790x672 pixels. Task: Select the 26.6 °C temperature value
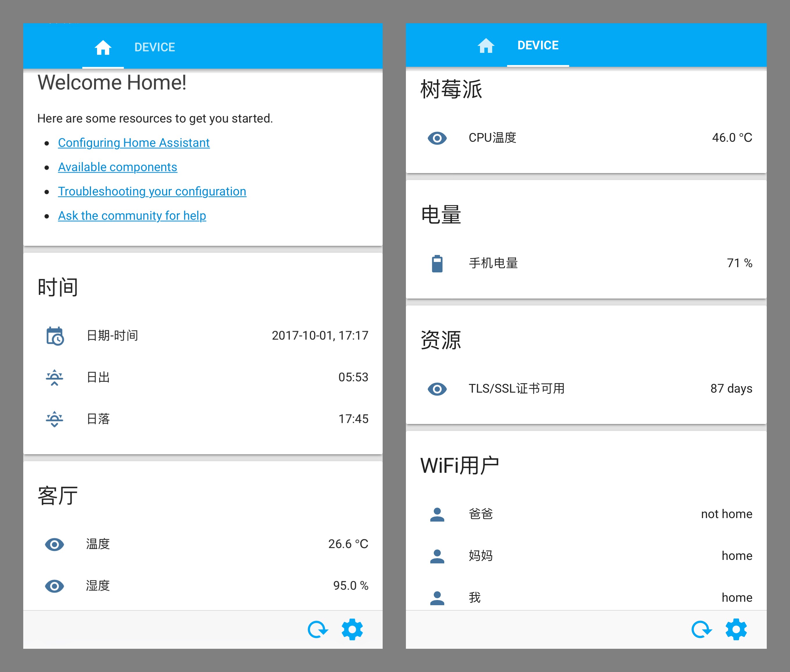348,544
